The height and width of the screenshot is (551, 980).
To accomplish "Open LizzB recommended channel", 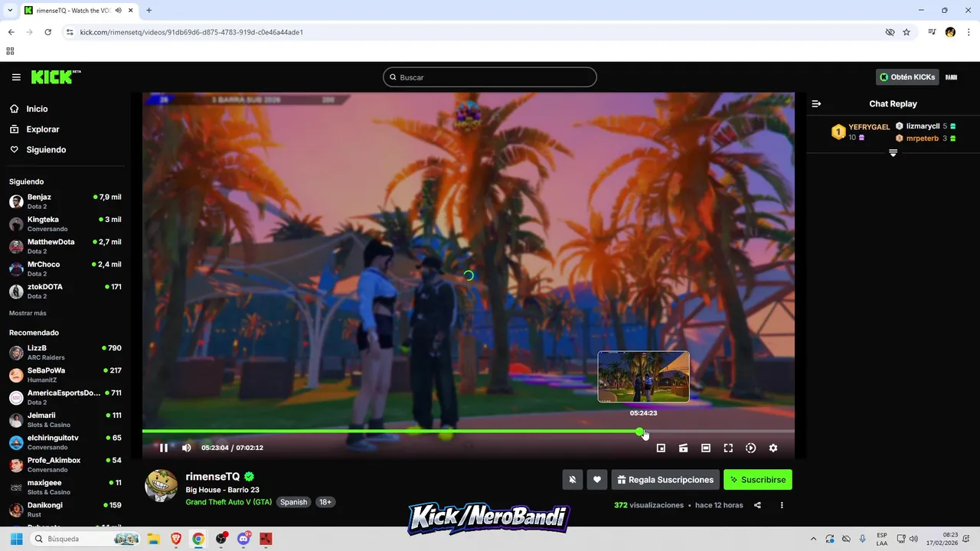I will (x=64, y=353).
